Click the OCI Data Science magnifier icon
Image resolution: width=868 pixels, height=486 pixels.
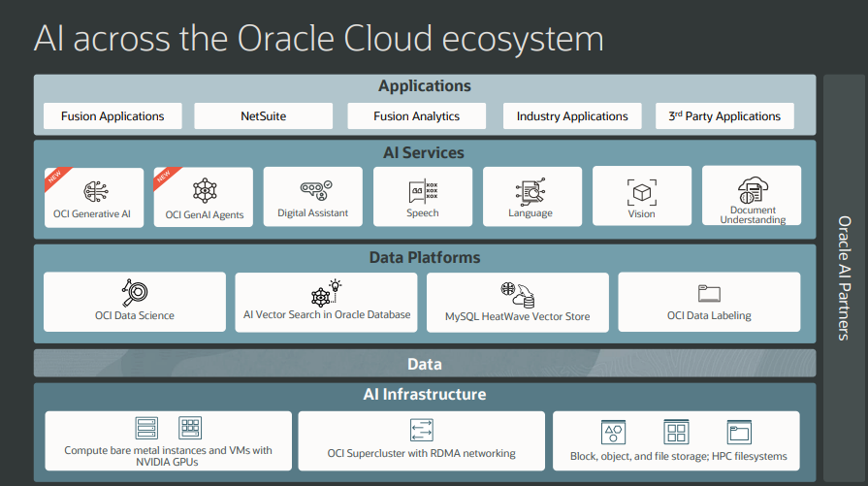click(x=135, y=292)
